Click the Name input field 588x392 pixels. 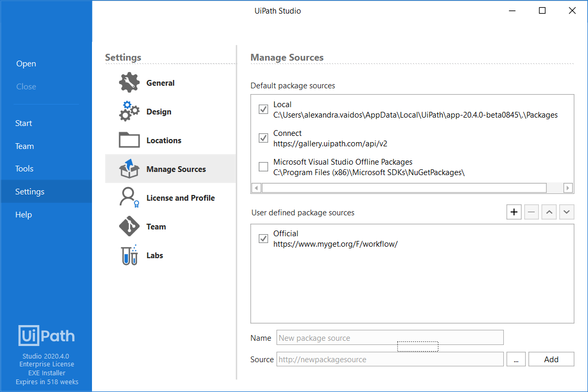click(390, 338)
